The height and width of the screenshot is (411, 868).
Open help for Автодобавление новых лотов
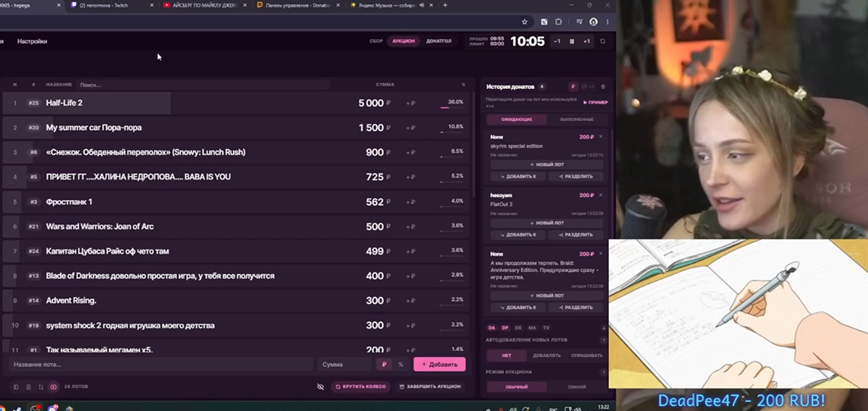(603, 340)
